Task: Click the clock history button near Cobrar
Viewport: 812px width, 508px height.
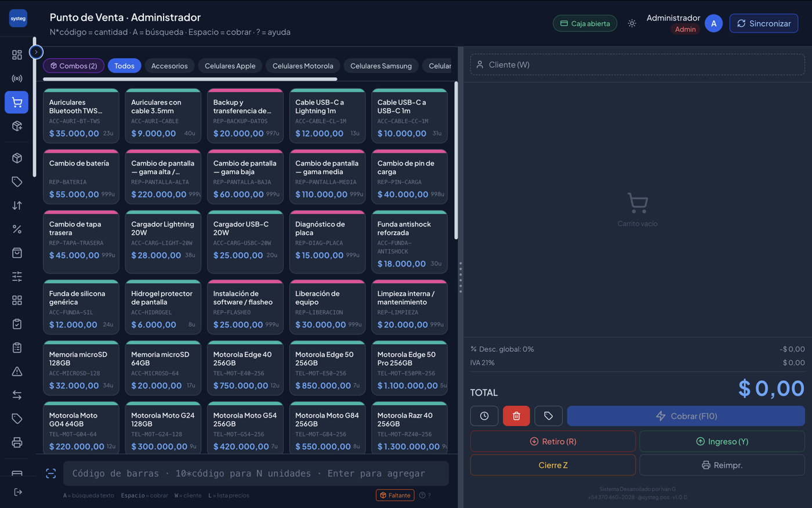Action: (484, 416)
